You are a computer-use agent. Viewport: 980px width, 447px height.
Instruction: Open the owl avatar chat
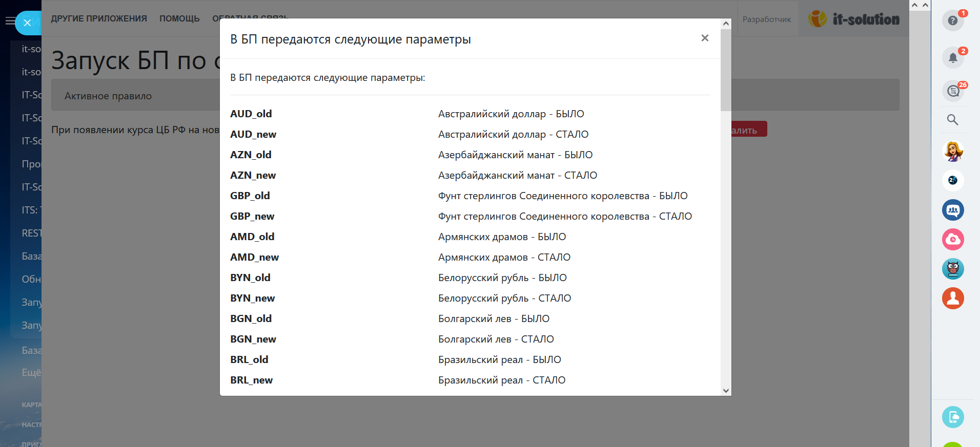(953, 269)
